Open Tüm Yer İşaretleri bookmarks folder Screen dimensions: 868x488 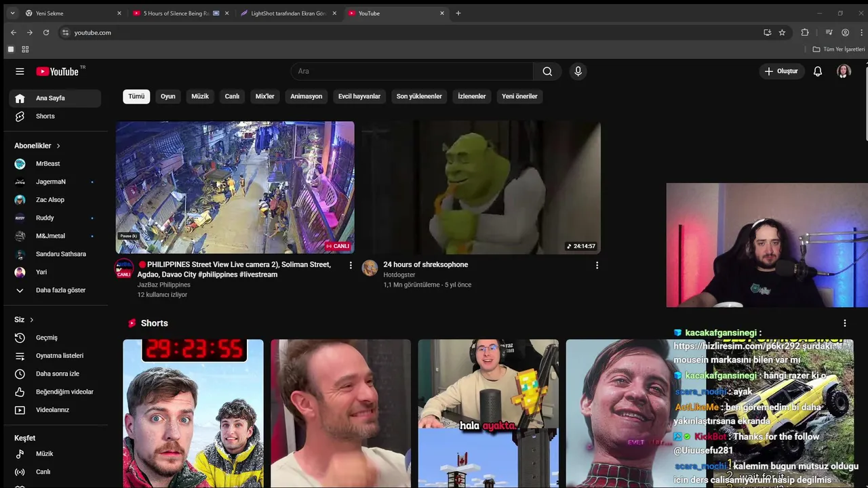point(839,49)
